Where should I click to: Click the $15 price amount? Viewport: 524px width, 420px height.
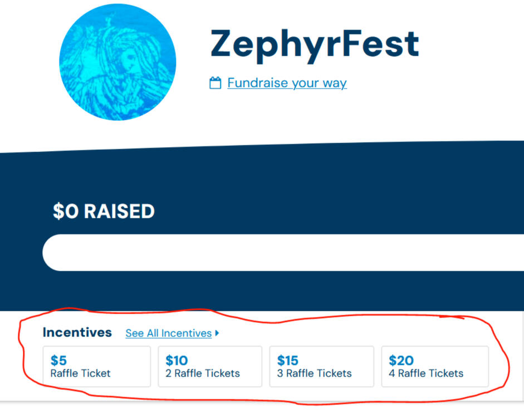[288, 360]
